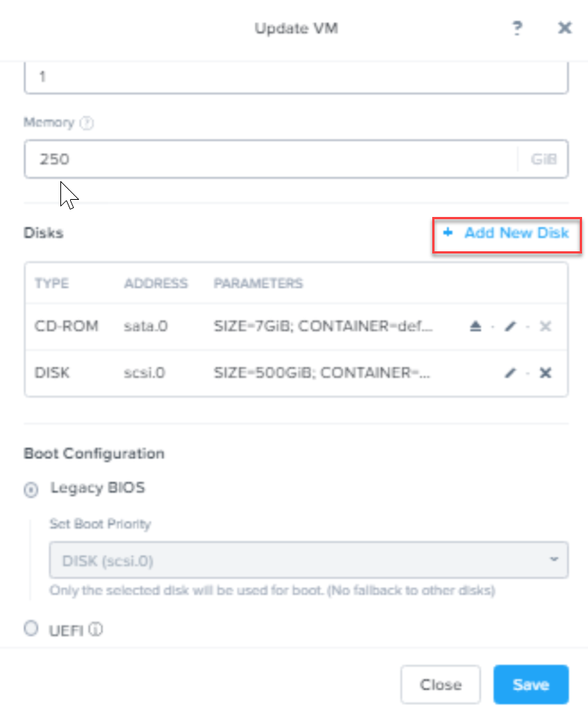Click into the Memory input field
Viewport: 588px width, 718px height.
(268, 159)
